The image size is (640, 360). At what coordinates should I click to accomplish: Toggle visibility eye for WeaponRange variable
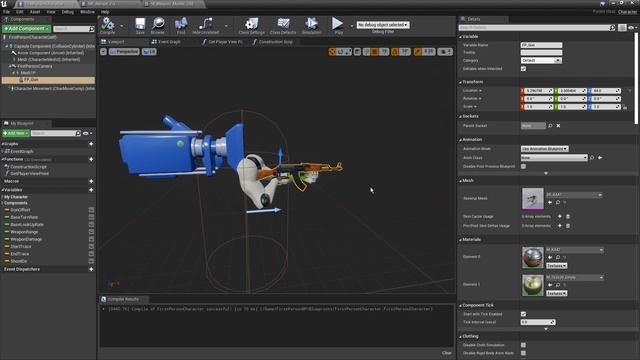coord(91,232)
